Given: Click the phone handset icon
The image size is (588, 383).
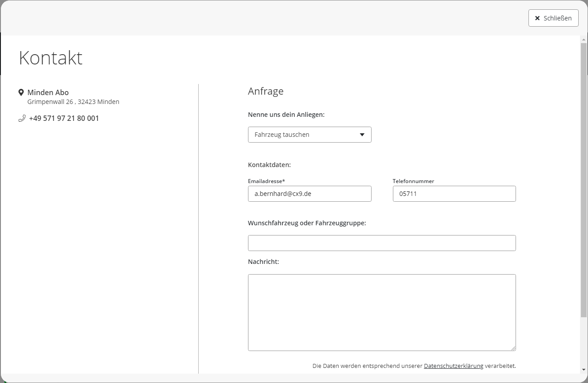Looking at the screenshot, I should tap(22, 118).
